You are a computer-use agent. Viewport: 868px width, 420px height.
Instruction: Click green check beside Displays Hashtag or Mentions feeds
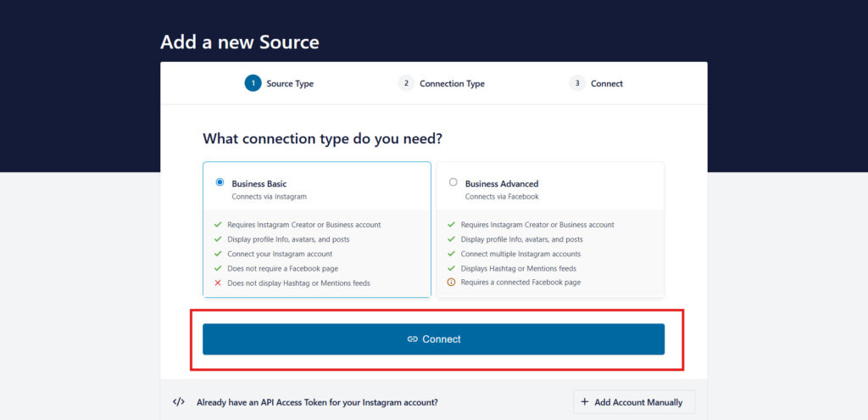(x=451, y=269)
